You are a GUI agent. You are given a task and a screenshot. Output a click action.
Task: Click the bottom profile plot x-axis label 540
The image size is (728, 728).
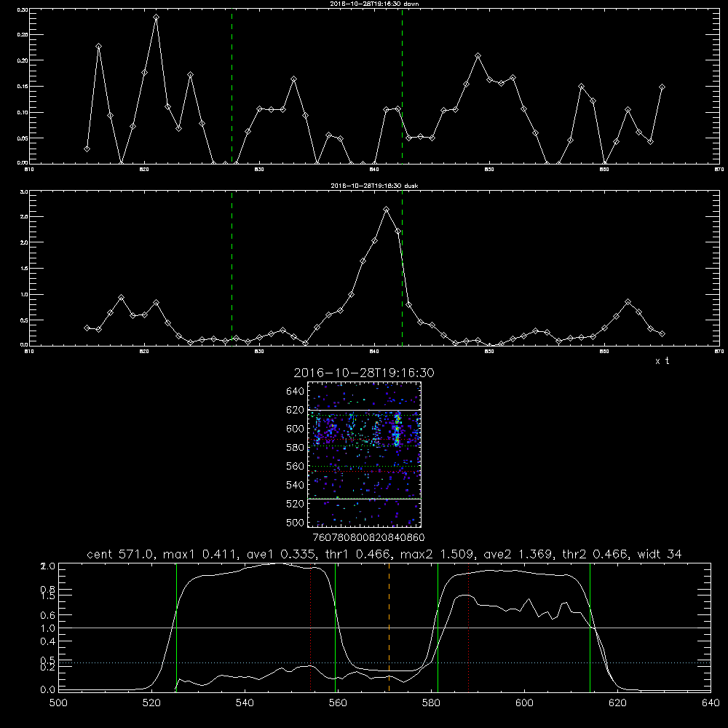(245, 703)
